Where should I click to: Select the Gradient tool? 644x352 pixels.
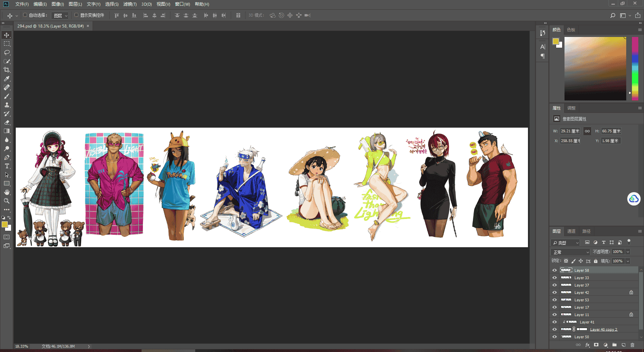pos(7,131)
